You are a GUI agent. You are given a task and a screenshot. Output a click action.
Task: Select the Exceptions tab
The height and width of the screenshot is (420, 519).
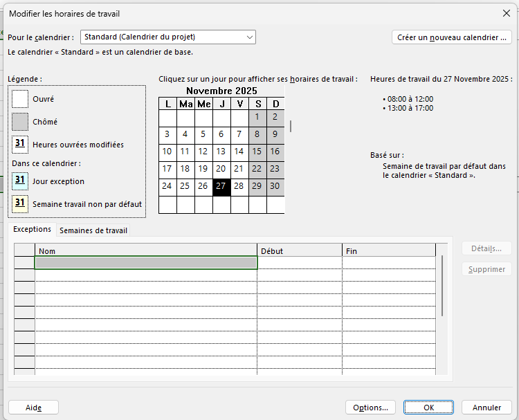coord(33,230)
